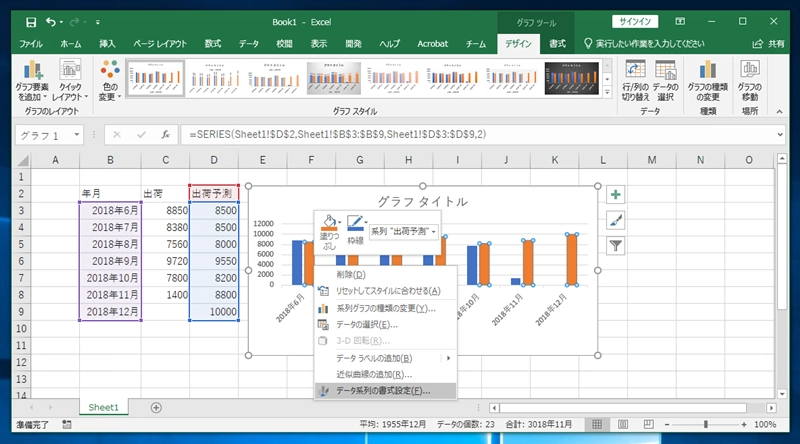Viewport: 800px width, 444px height.
Task: Choose Delete (削除) from context menu
Action: coord(385,275)
